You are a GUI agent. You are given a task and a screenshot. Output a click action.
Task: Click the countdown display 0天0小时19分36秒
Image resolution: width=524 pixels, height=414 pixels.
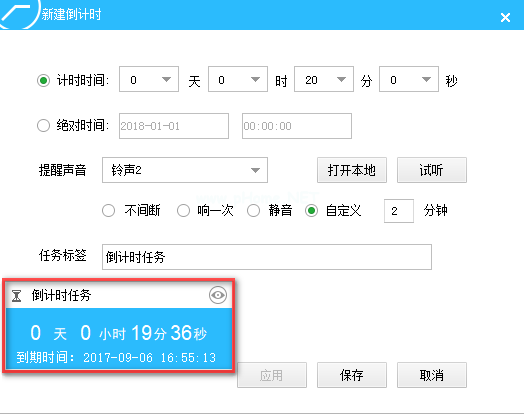coord(119,333)
